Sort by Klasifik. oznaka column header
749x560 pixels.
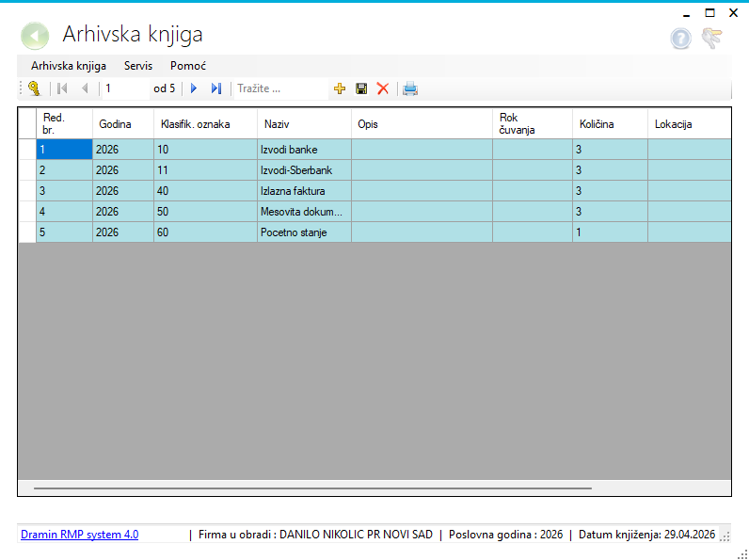click(205, 123)
